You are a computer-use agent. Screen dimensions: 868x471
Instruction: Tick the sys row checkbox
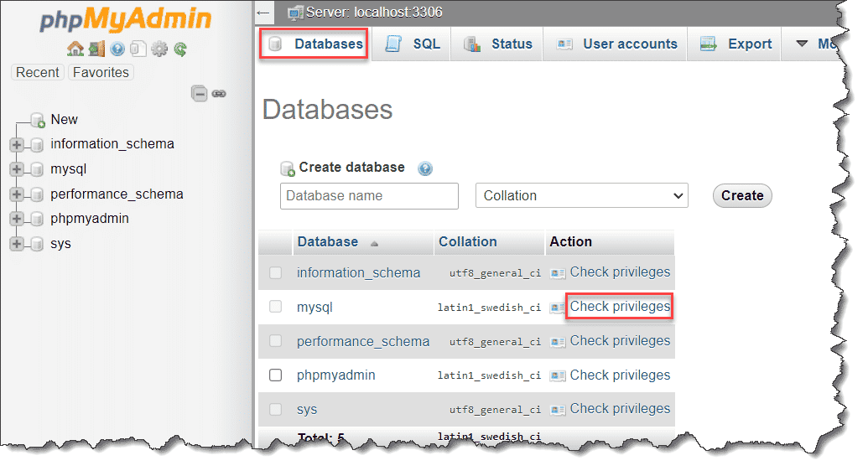[x=275, y=410]
